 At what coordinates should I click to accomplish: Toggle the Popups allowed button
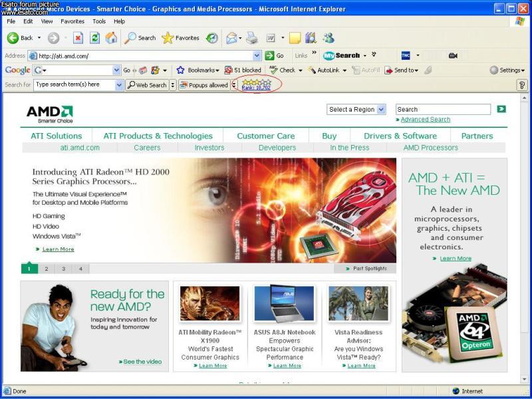pos(203,85)
